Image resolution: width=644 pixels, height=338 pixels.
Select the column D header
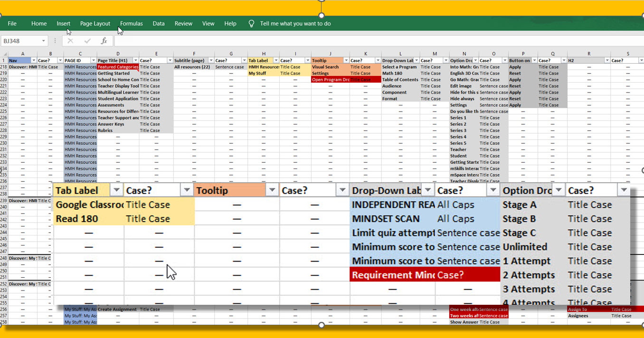click(x=118, y=54)
